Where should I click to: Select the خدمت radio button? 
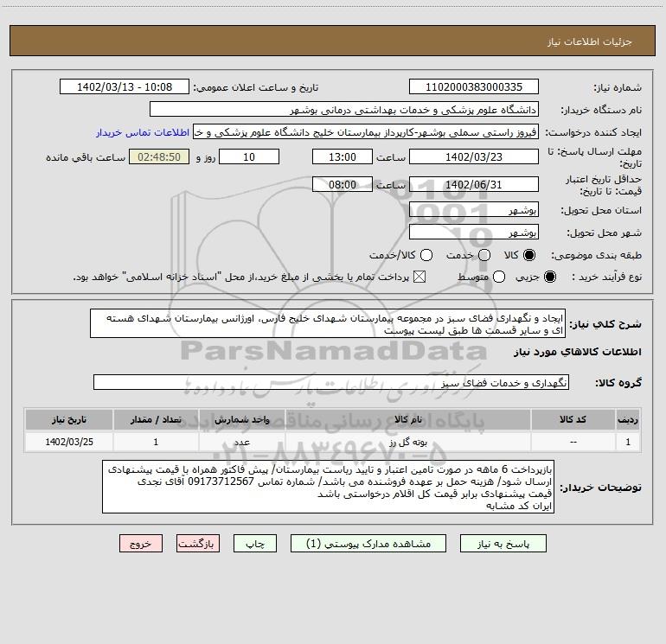[484, 255]
